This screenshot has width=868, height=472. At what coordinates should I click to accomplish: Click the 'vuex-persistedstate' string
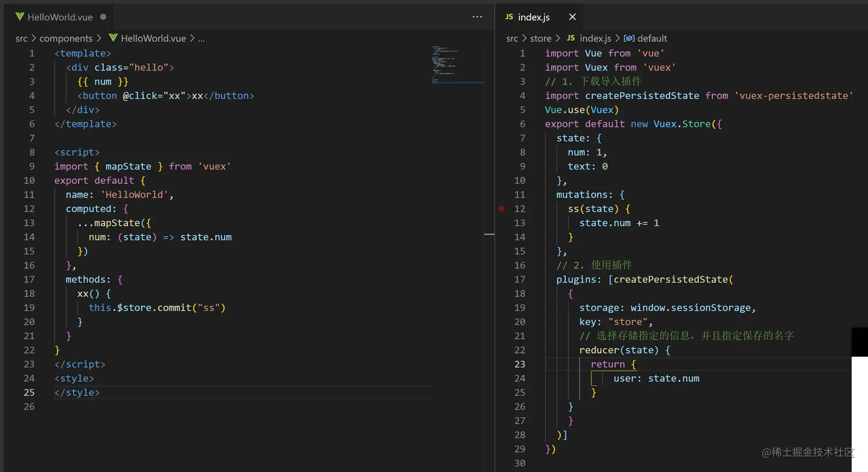[x=793, y=96]
